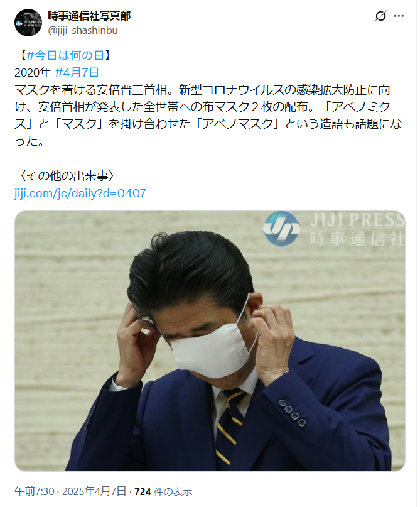The width and height of the screenshot is (420, 507).
Task: Open the Grok explain icon
Action: pos(380,16)
